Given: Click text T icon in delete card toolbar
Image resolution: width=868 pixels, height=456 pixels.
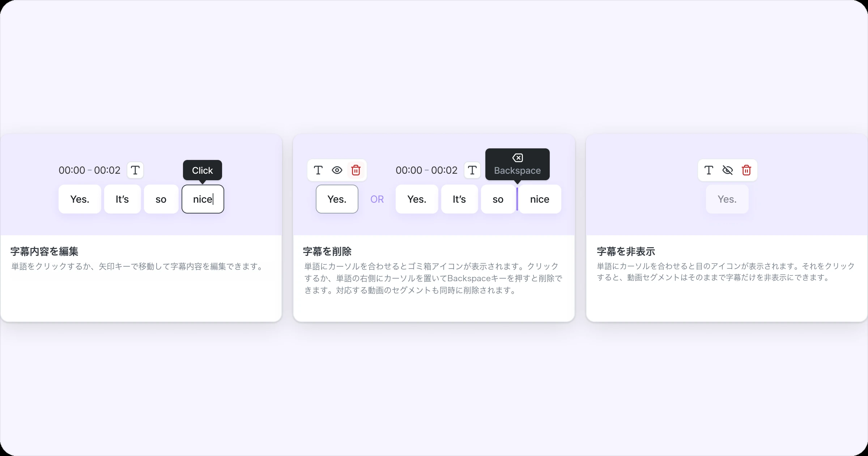Looking at the screenshot, I should tap(318, 170).
